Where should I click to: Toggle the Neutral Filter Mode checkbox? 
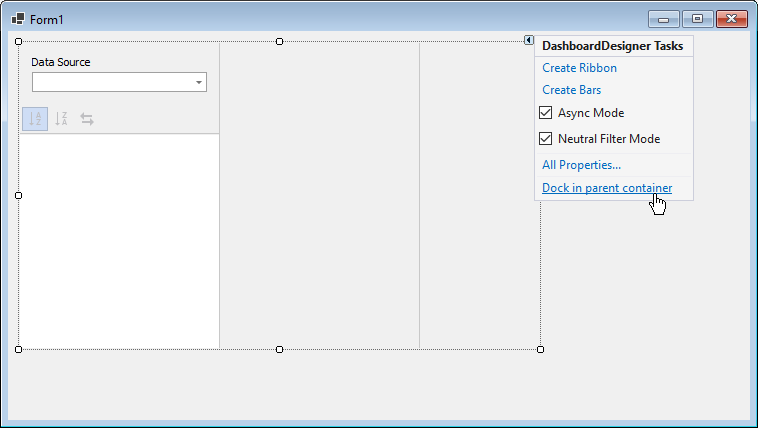click(545, 139)
